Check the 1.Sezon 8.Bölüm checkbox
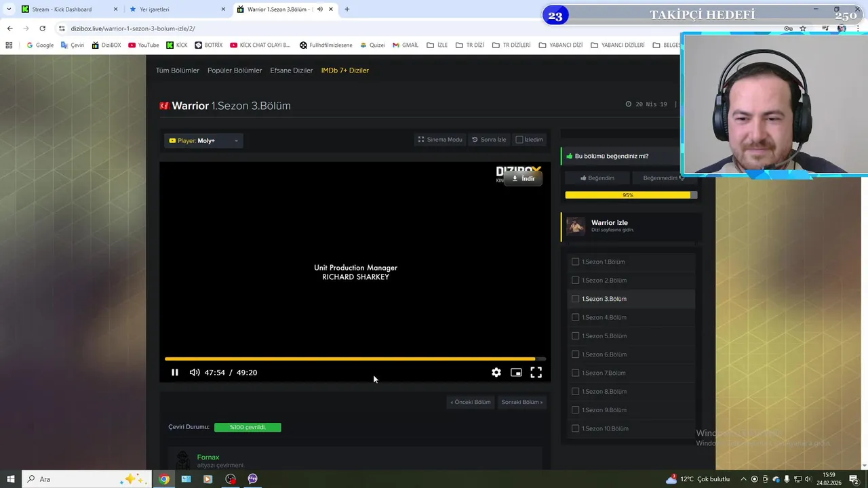The image size is (868, 488). click(575, 391)
